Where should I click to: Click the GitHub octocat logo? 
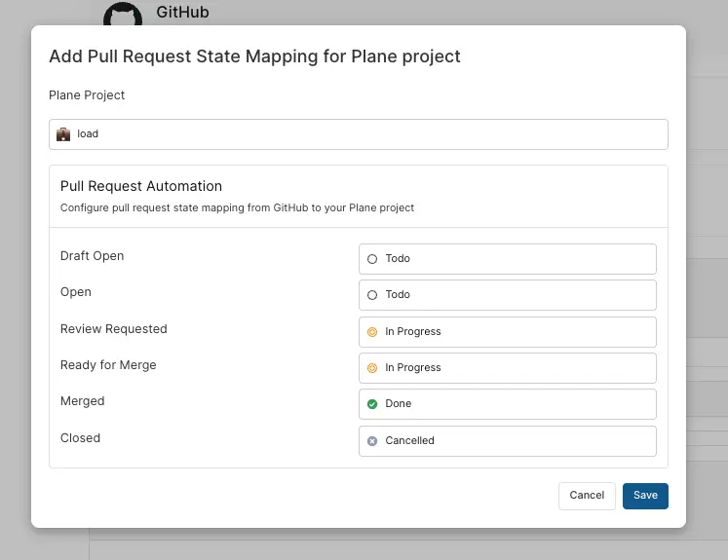(122, 14)
